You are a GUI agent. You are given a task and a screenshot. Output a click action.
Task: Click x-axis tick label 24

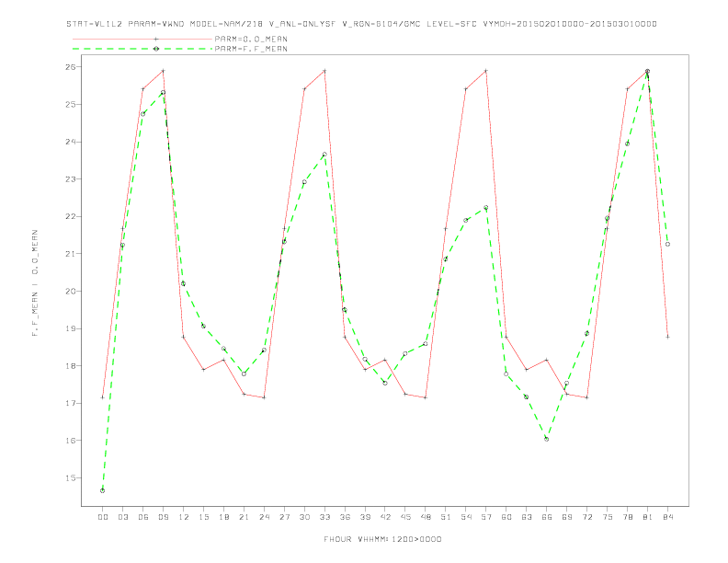(x=264, y=517)
